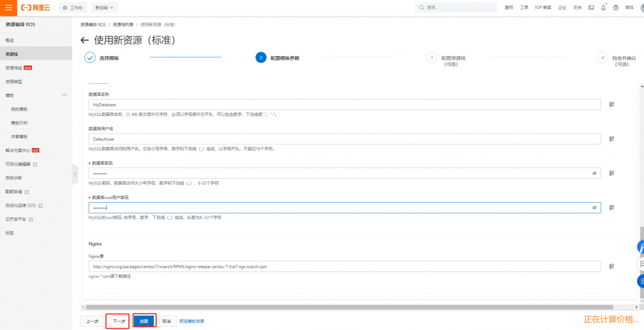
Task: Open 企业 in the top bar
Action: pos(562,8)
